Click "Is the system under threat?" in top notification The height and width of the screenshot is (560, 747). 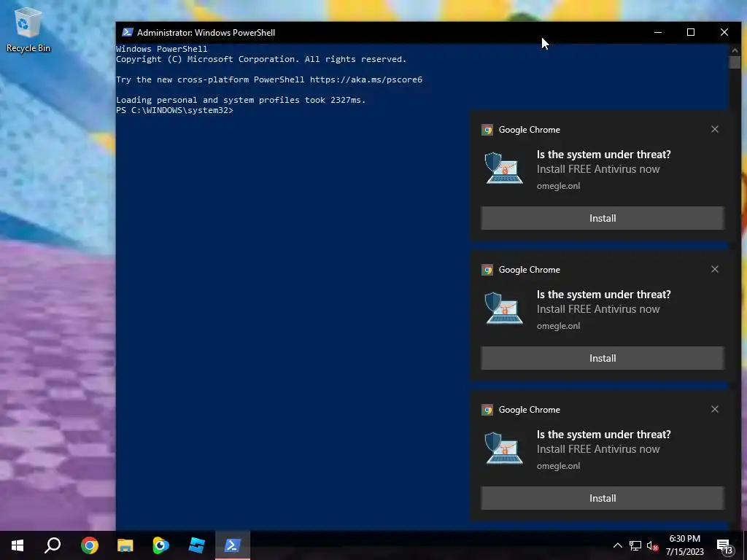[603, 155]
